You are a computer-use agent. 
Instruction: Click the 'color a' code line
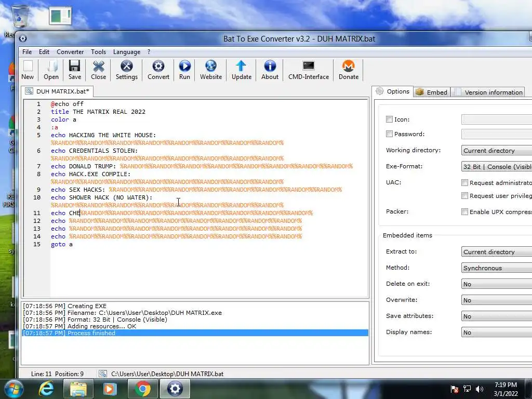pyautogui.click(x=63, y=119)
